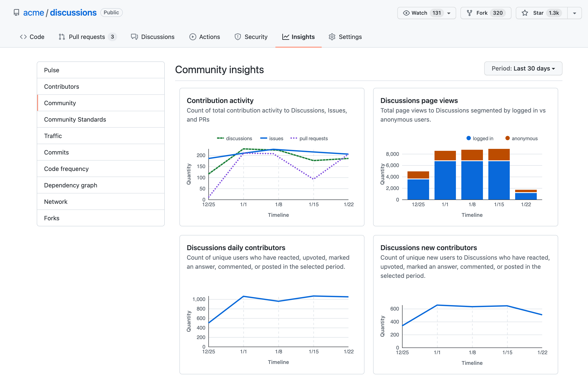
Task: Click the Public visibility badge
Action: pos(111,13)
